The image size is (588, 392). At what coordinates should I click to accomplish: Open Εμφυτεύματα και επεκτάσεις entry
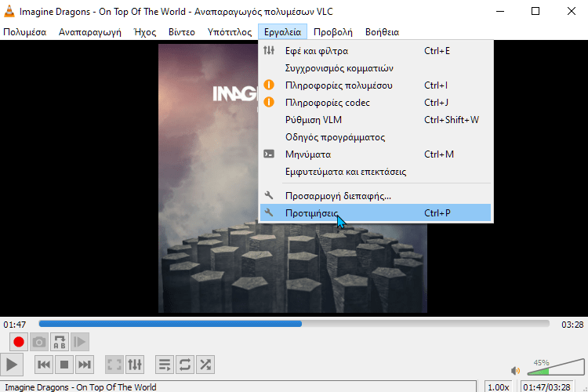tap(376, 172)
